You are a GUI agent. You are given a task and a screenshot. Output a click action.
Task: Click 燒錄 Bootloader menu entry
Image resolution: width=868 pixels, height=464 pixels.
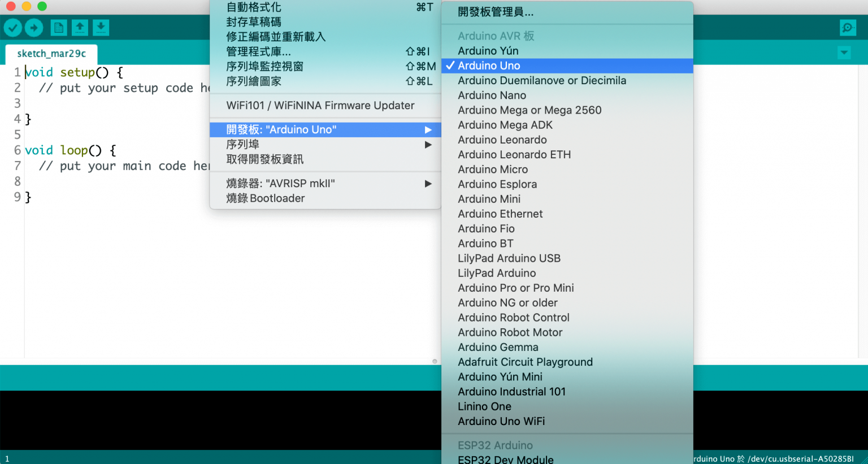point(265,198)
